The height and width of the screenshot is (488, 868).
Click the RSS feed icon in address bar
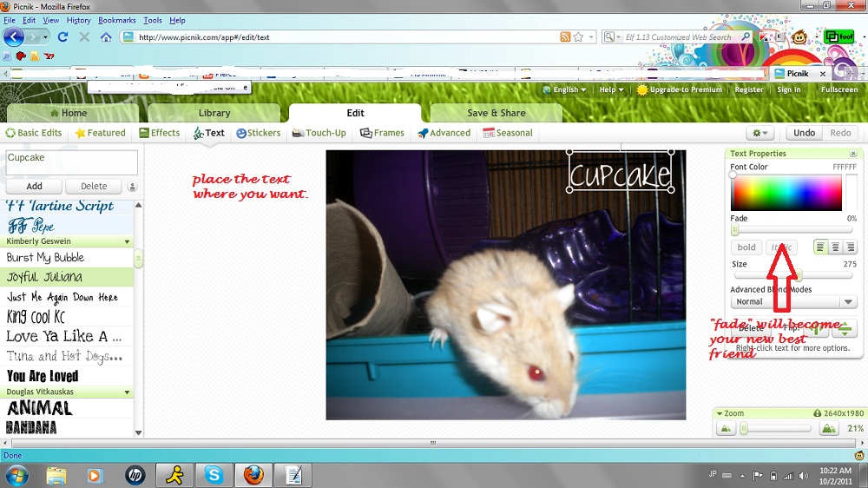(x=565, y=37)
